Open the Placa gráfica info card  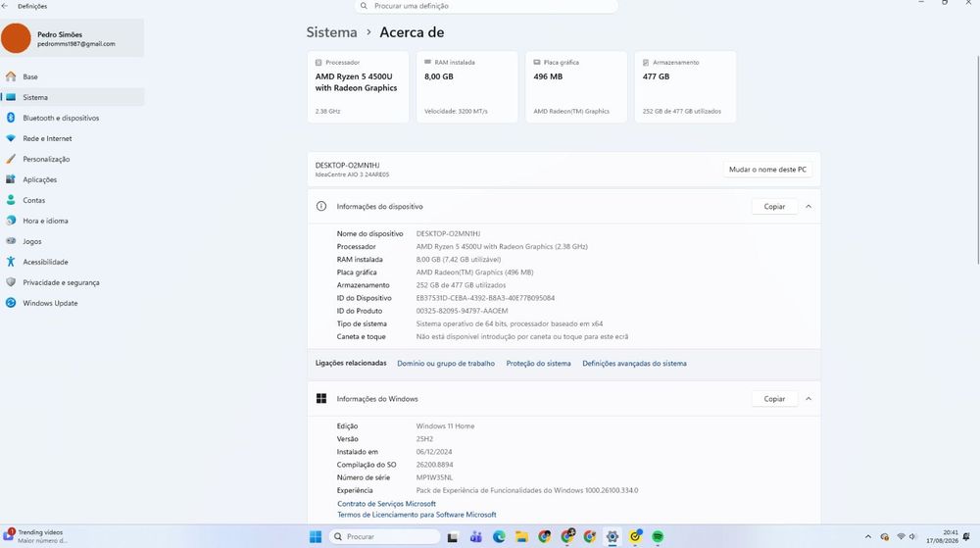pyautogui.click(x=576, y=87)
